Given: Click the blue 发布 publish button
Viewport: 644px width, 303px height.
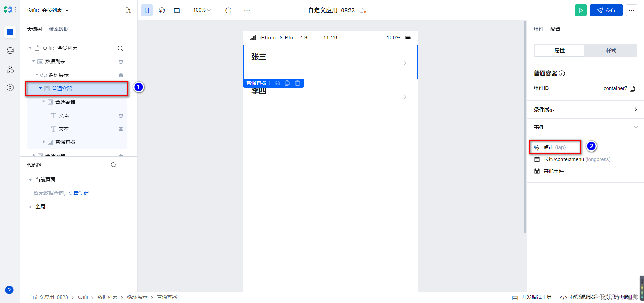Looking at the screenshot, I should 606,10.
